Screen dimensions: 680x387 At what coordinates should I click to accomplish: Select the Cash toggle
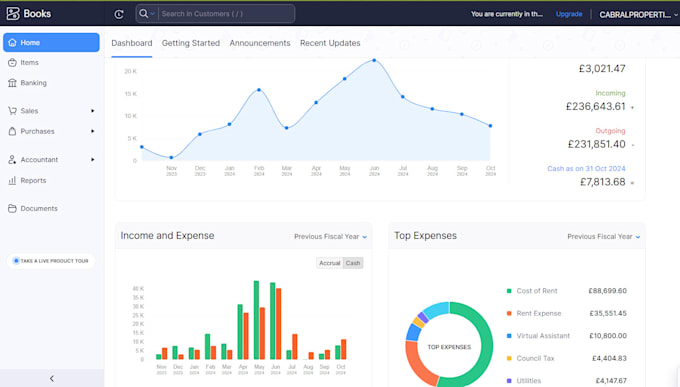coord(353,263)
